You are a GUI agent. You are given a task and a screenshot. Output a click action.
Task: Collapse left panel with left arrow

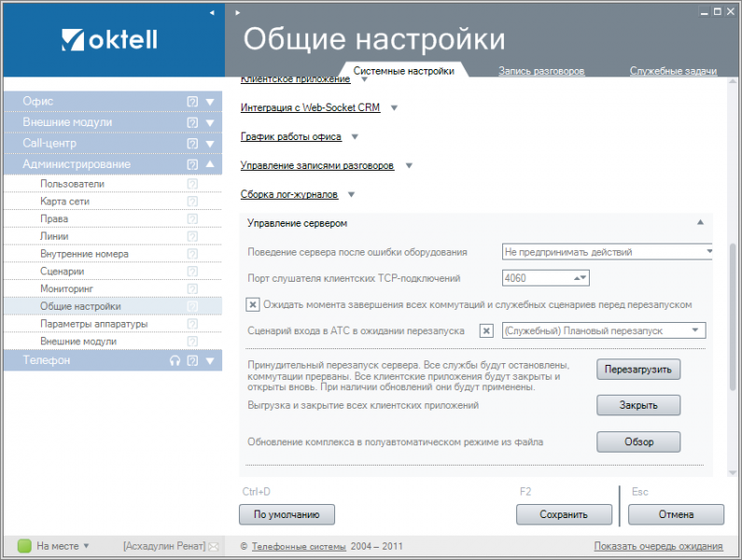click(x=212, y=13)
